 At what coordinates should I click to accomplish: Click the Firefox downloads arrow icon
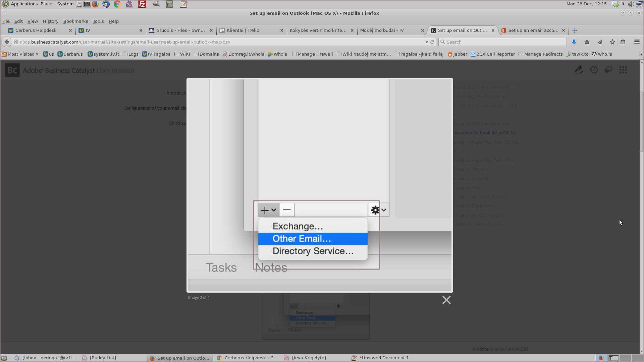[x=574, y=42]
